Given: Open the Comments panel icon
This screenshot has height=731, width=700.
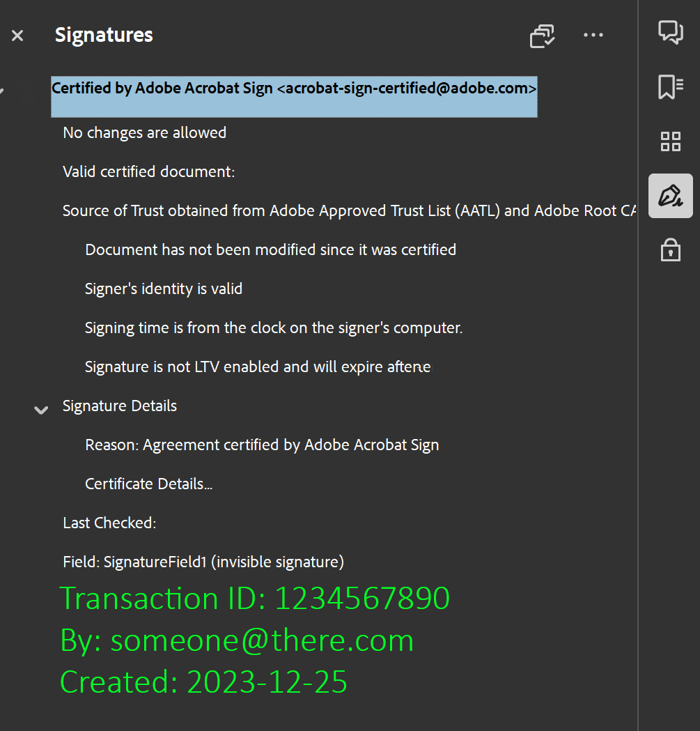Looking at the screenshot, I should pyautogui.click(x=670, y=32).
